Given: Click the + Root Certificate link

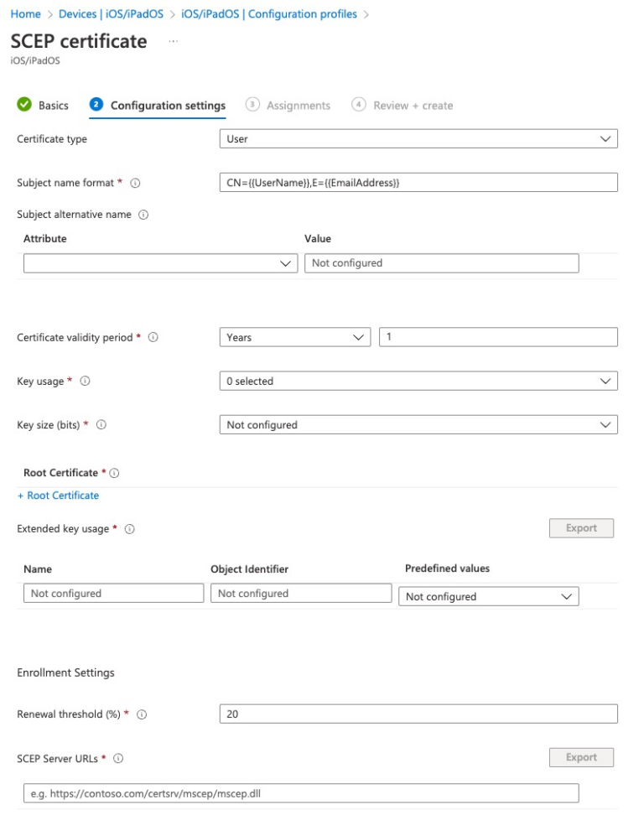Looking at the screenshot, I should [58, 496].
